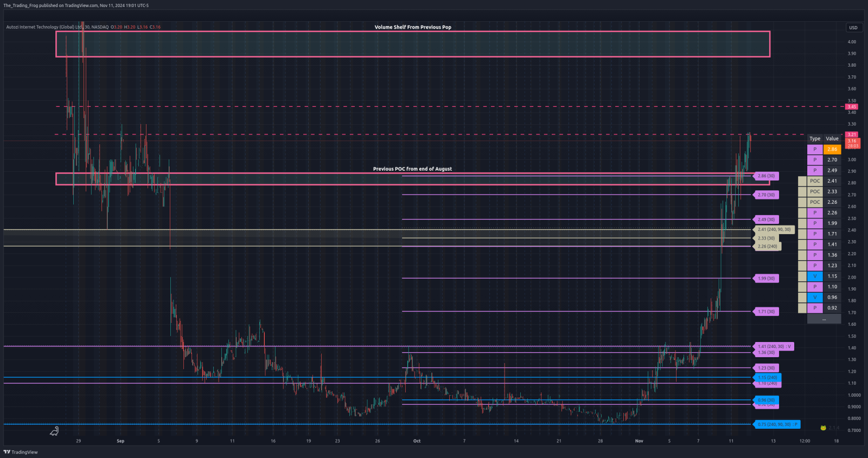Viewport: 868px width, 458px height.
Task: Click the 1.23 value cell in the table
Action: 832,266
